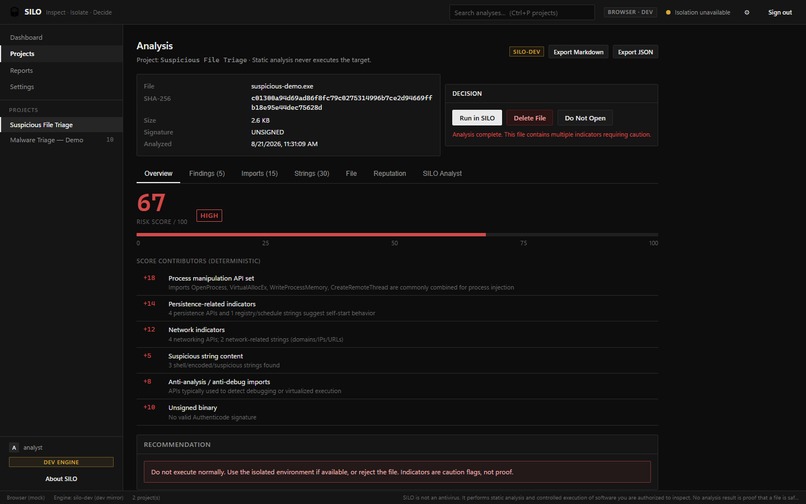The width and height of the screenshot is (806, 504).
Task: Click the +14 score value
Action: point(150,303)
